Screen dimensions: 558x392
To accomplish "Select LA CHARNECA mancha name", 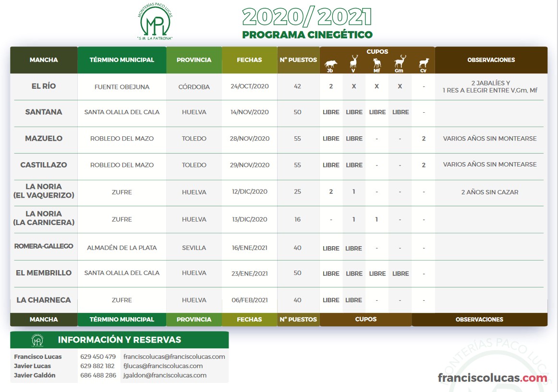I will tap(44, 300).
